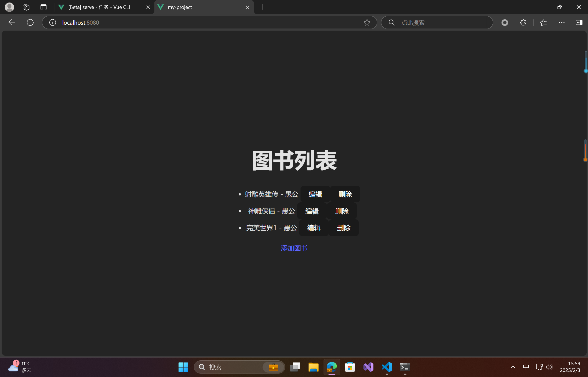This screenshot has width=588, height=377.
Task: Open File Explorer from the taskbar
Action: (313, 367)
